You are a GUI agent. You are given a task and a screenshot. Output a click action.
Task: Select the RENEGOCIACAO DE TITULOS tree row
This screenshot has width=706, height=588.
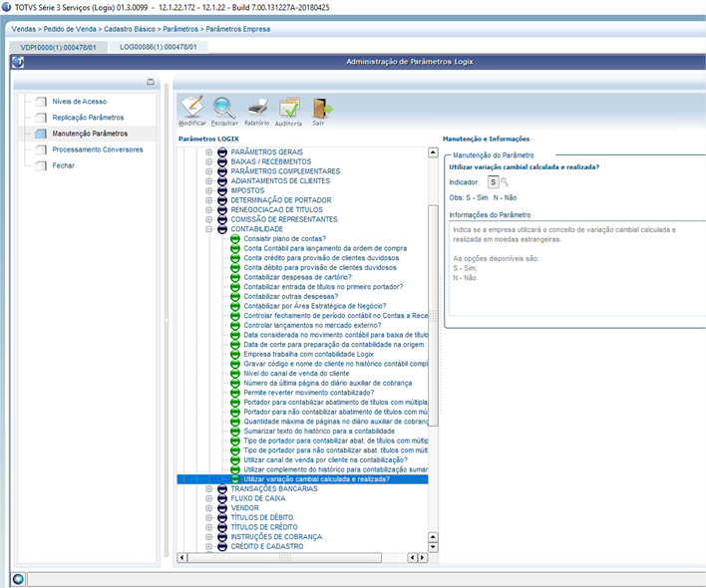pyautogui.click(x=276, y=209)
